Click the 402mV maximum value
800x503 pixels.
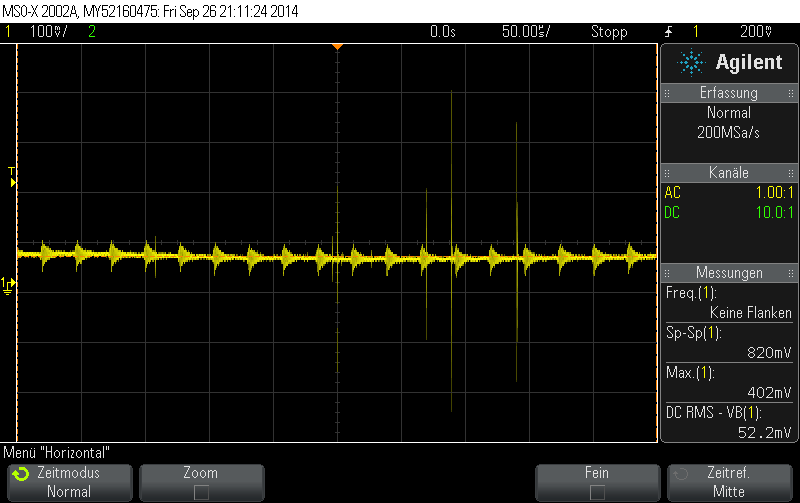(x=769, y=392)
